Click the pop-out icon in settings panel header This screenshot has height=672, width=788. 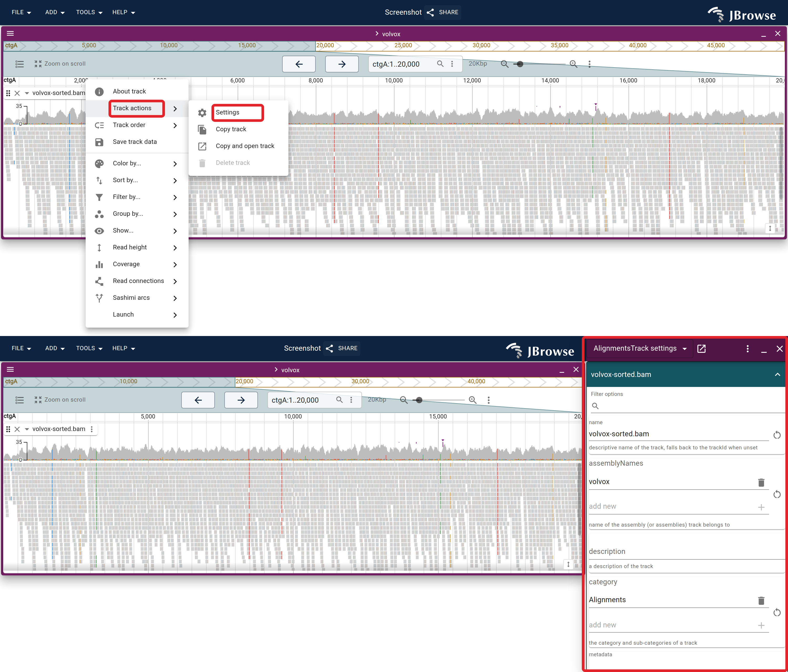pyautogui.click(x=701, y=349)
